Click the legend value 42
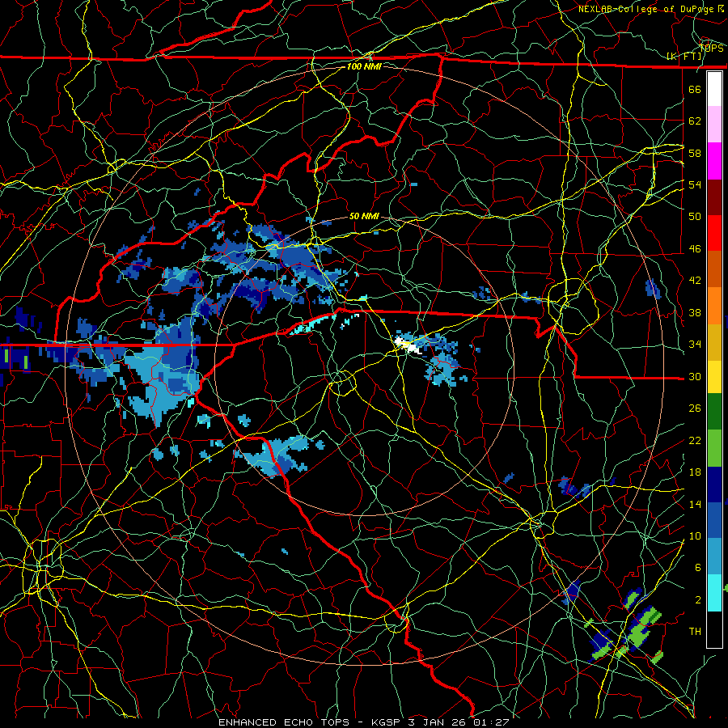The height and width of the screenshot is (728, 728). [695, 281]
